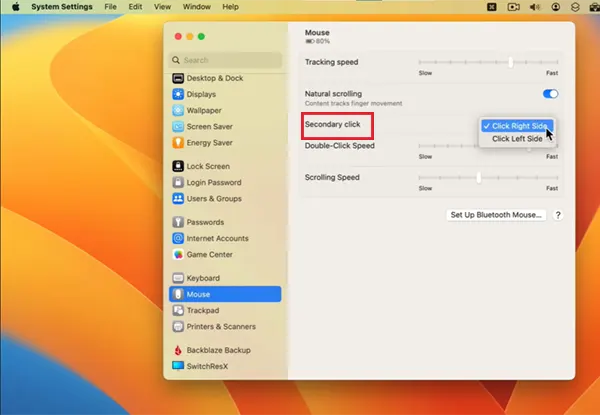Image resolution: width=600 pixels, height=415 pixels.
Task: Open the Help menu
Action: (x=230, y=7)
